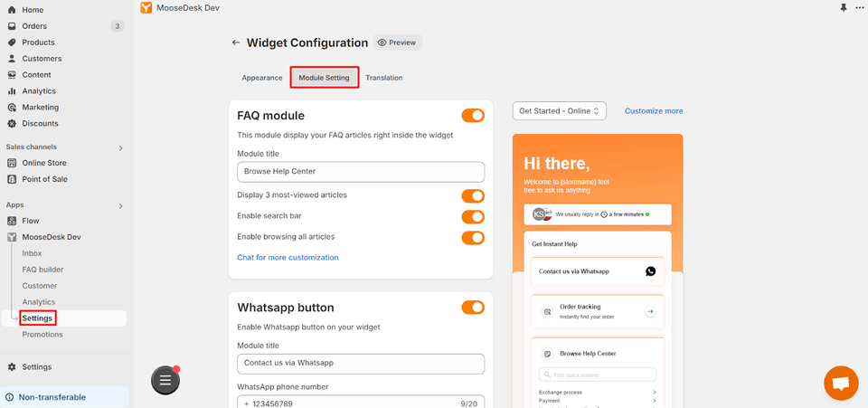The height and width of the screenshot is (408, 868).
Task: Turn off Enable search bar switch
Action: [473, 216]
